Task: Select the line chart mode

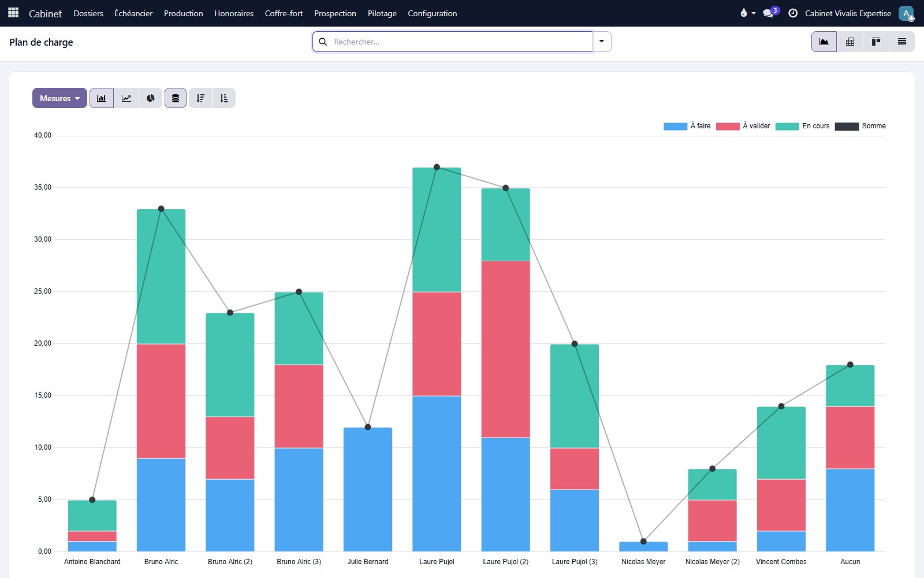Action: [126, 98]
